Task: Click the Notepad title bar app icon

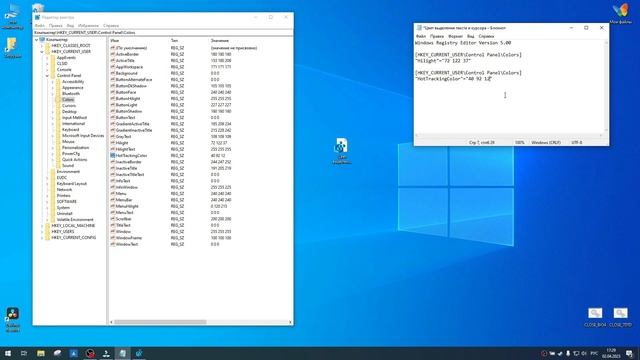Action: point(419,28)
